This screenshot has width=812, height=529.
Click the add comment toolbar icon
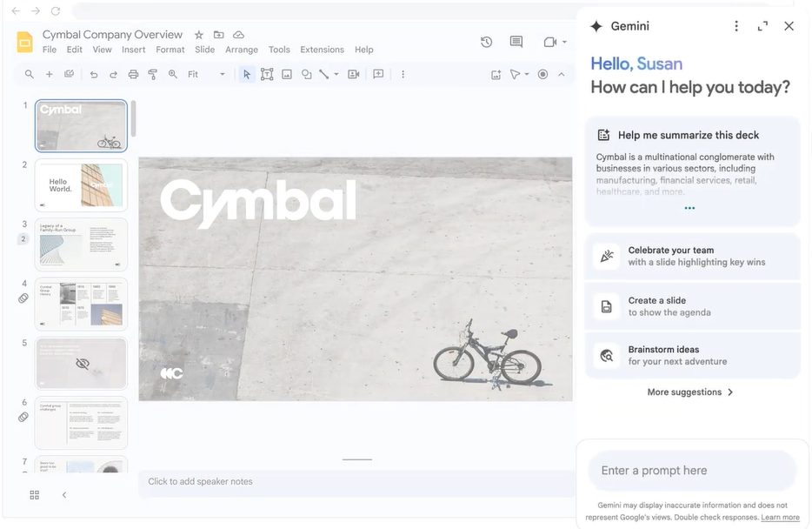pyautogui.click(x=378, y=75)
